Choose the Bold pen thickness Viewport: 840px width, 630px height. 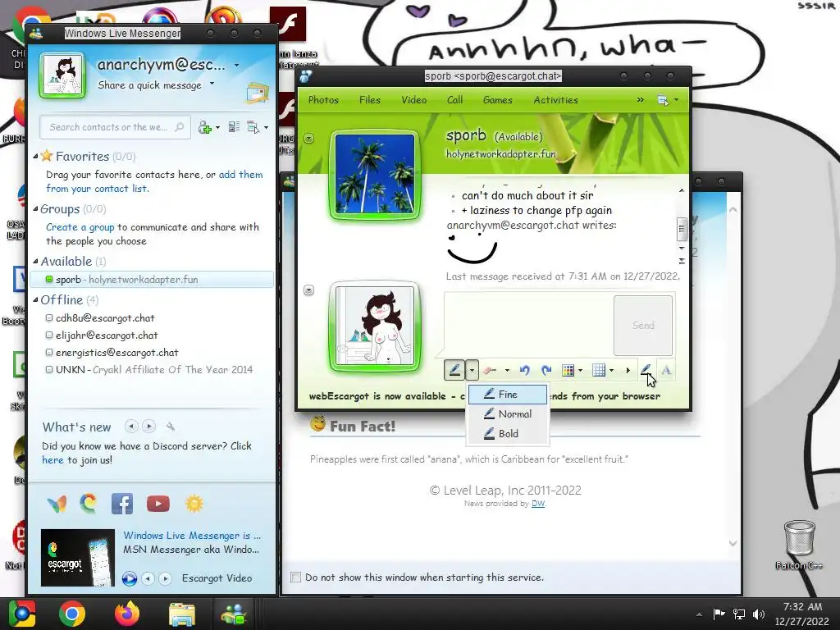[507, 433]
